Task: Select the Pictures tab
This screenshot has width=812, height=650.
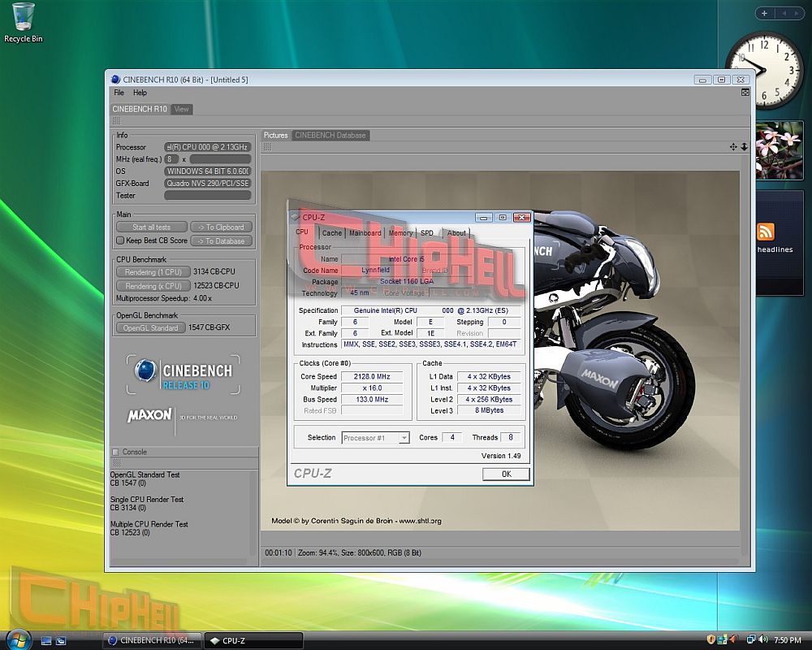Action: pyautogui.click(x=275, y=136)
